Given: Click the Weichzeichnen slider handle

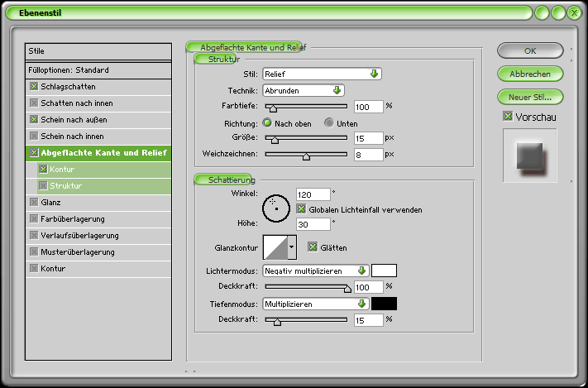Looking at the screenshot, I should point(306,156).
